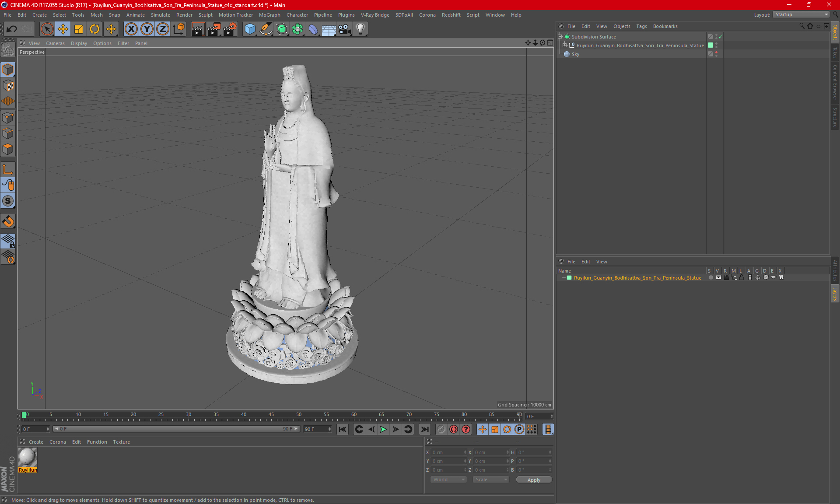Image resolution: width=840 pixels, height=504 pixels.
Task: Add a Light object
Action: click(360, 29)
